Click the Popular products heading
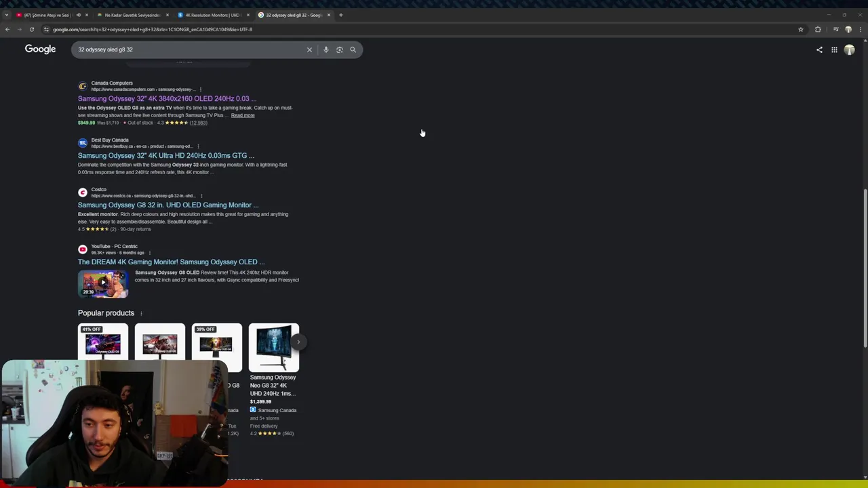Viewport: 868px width, 488px height. coord(106,313)
